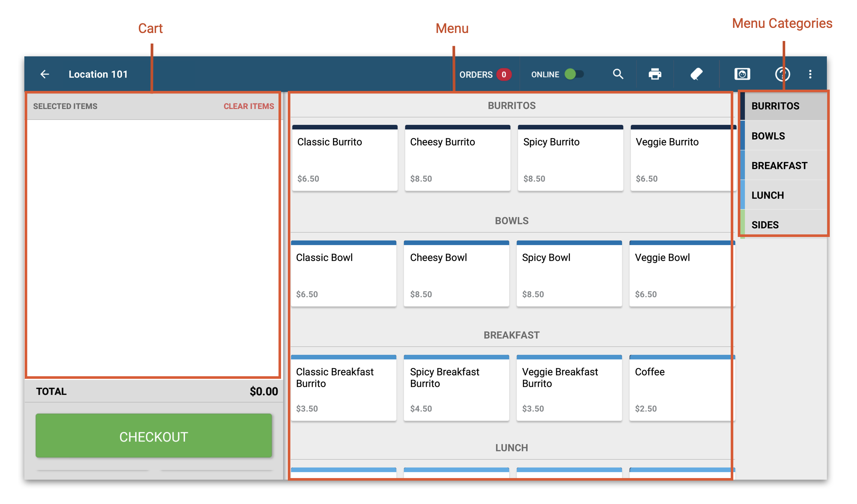Open the search magnifier icon
Screen dimensions: 857x504
[618, 74]
